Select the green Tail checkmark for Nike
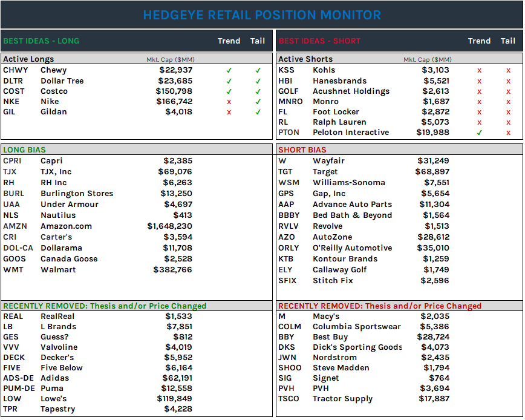Image resolution: width=525 pixels, height=420 pixels. [x=258, y=101]
